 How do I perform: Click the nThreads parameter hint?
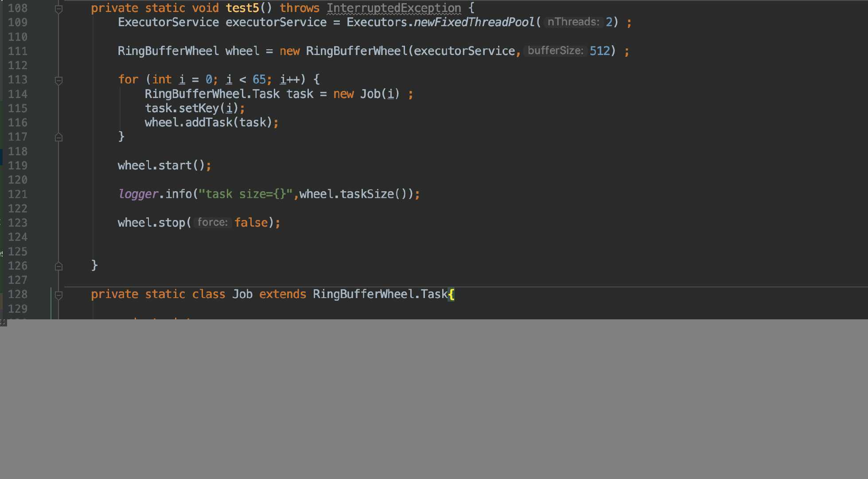pyautogui.click(x=573, y=22)
